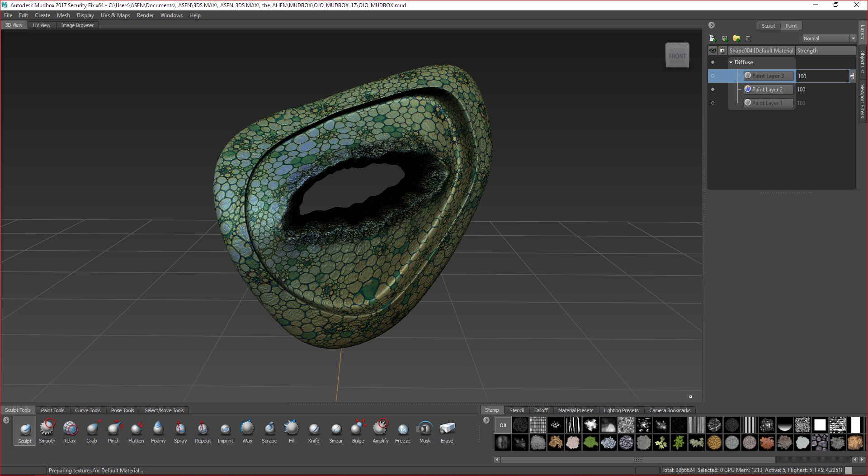The image size is (868, 476).
Task: Switch to the Paint Tools tab
Action: (52, 410)
